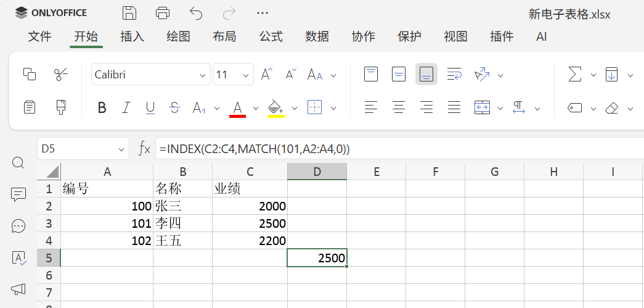Viewport: 644px width, 308px height.
Task: Align cell content to top
Action: coord(371,75)
